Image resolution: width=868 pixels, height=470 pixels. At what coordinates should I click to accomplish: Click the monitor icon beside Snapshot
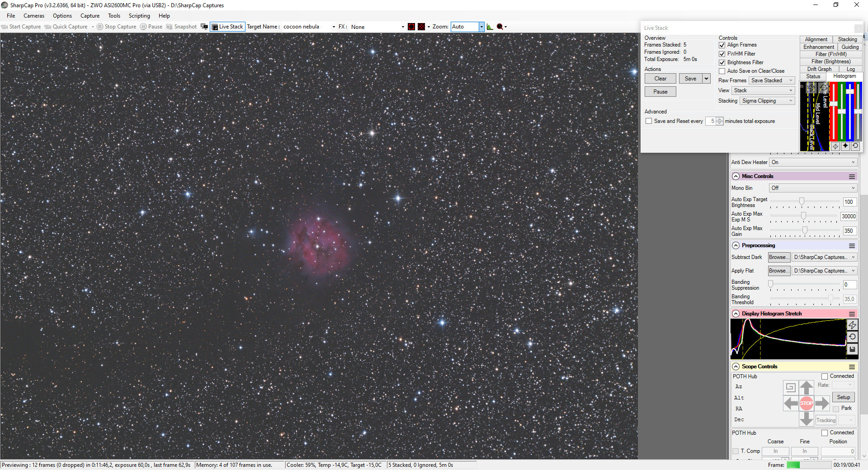pos(204,27)
